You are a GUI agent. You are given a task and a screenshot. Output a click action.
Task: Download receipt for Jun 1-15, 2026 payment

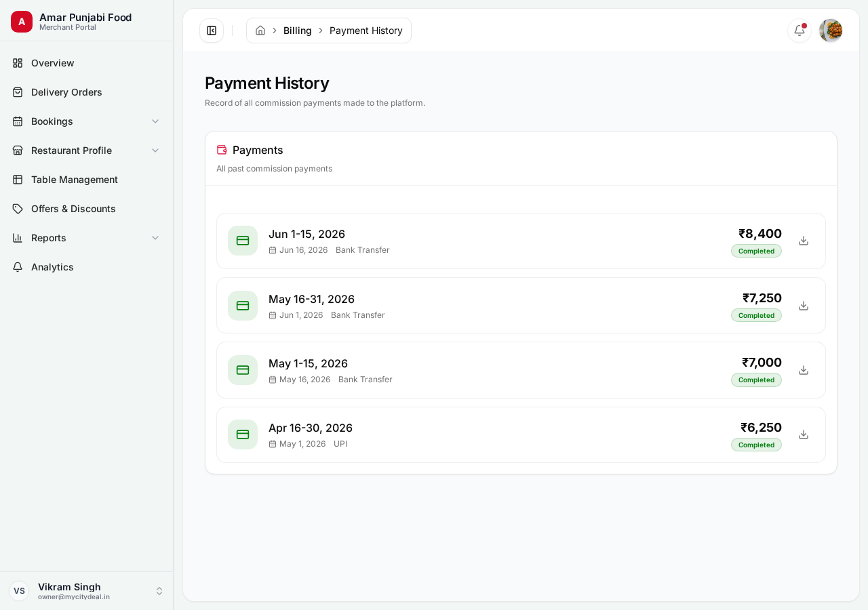coord(804,241)
